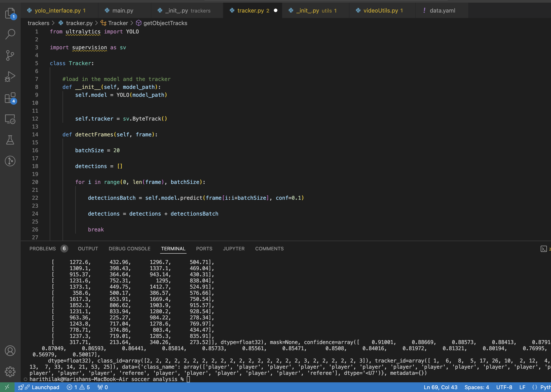Switch to the PROBLEMS panel tab
Viewport: 551px width, 392px height.
point(43,249)
